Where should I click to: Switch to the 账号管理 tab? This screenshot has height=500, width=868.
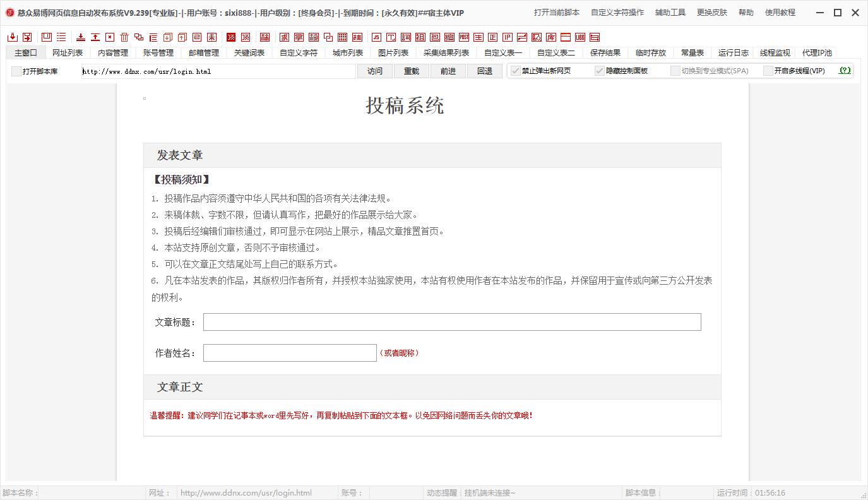pyautogui.click(x=158, y=53)
